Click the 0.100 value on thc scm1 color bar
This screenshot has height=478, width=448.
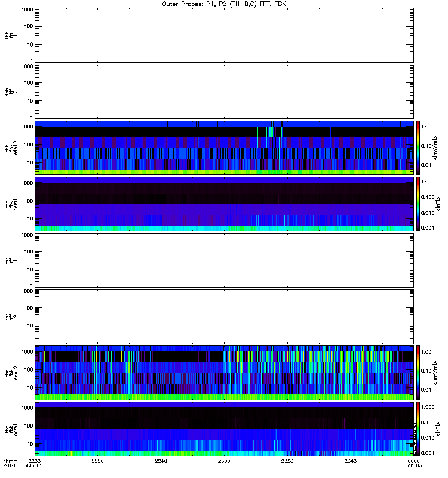point(428,422)
